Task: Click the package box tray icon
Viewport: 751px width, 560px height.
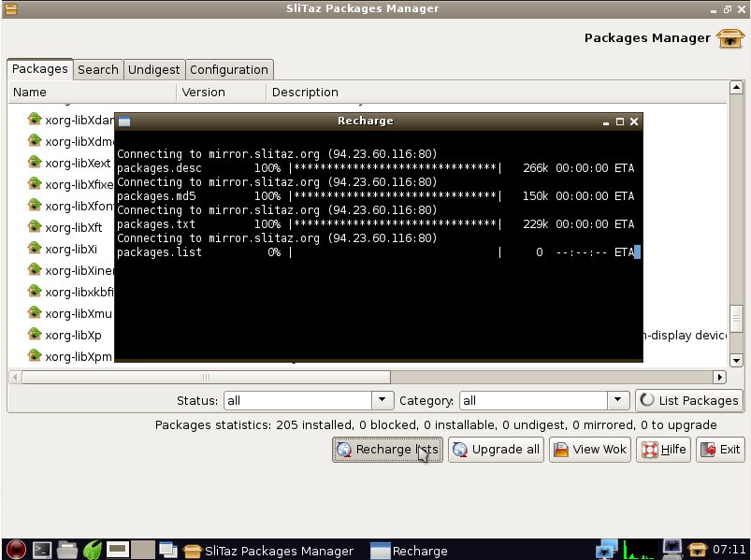Action: [697, 550]
